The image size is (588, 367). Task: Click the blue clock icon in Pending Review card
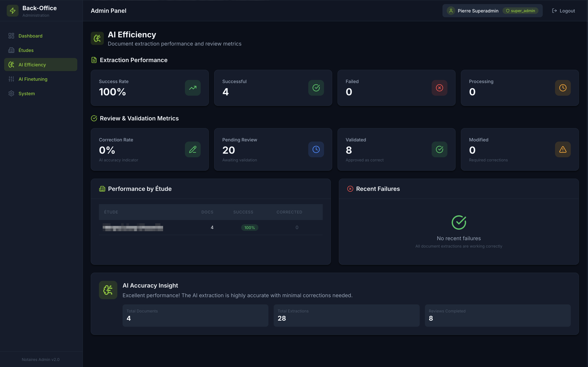pos(316,150)
